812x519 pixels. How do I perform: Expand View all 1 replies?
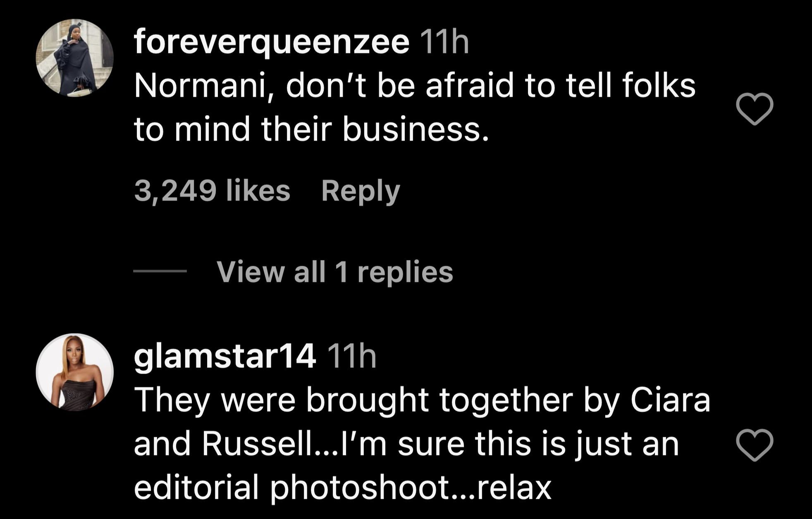[335, 272]
